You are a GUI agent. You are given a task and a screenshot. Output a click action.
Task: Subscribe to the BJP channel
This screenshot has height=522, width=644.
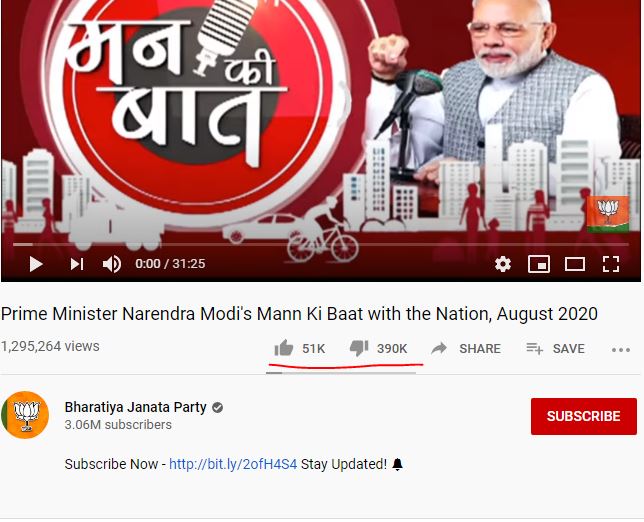[584, 416]
